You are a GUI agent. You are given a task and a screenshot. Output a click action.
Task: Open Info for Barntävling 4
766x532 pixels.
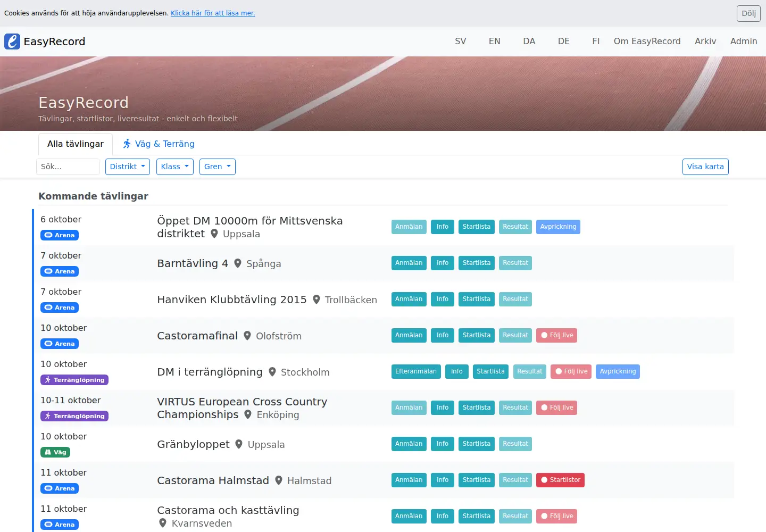443,263
